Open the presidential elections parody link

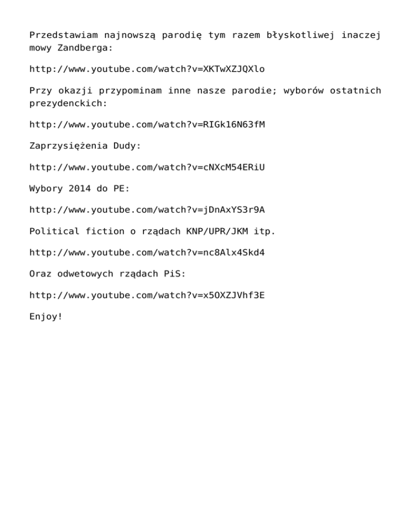tap(147, 125)
